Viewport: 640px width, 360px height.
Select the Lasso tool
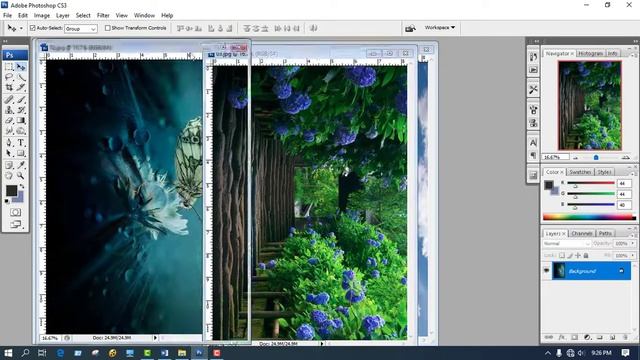tap(9, 77)
